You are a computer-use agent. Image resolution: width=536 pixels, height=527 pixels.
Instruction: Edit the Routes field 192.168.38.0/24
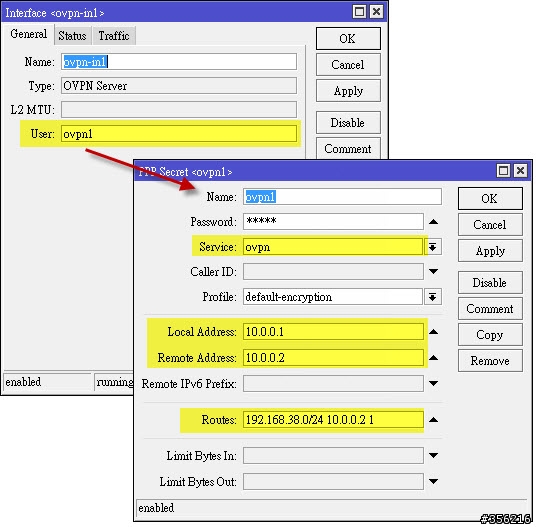click(x=333, y=419)
